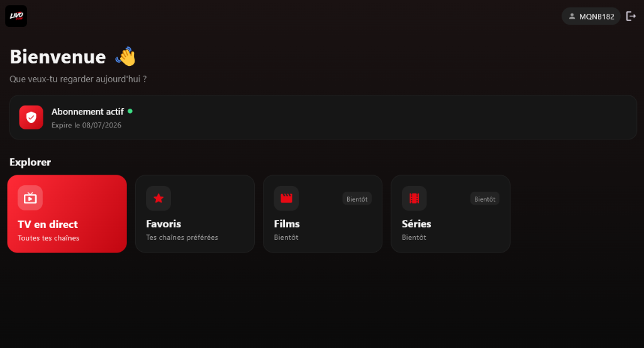644x348 pixels.
Task: Click the Expire le 08/07/2026 text
Action: point(86,125)
